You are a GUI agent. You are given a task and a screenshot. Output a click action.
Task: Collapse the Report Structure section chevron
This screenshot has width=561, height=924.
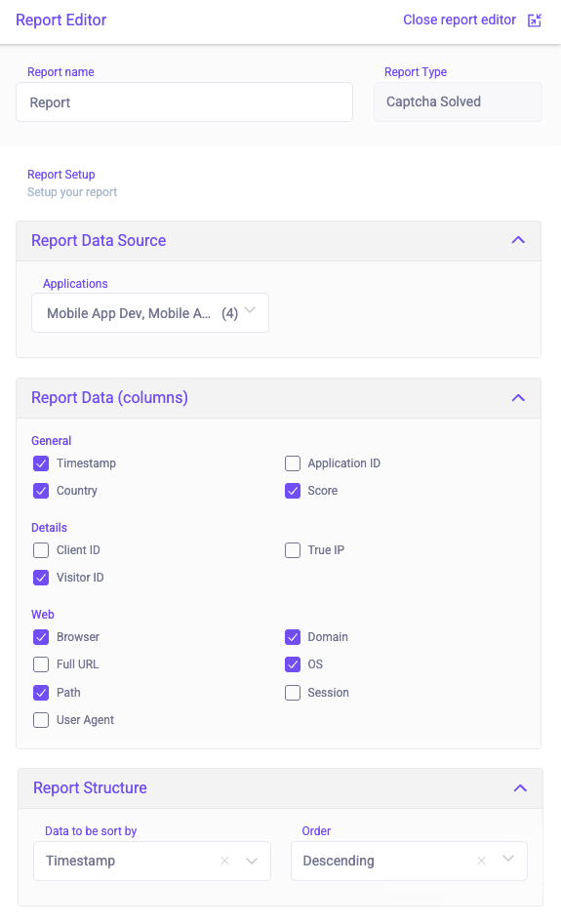(520, 787)
